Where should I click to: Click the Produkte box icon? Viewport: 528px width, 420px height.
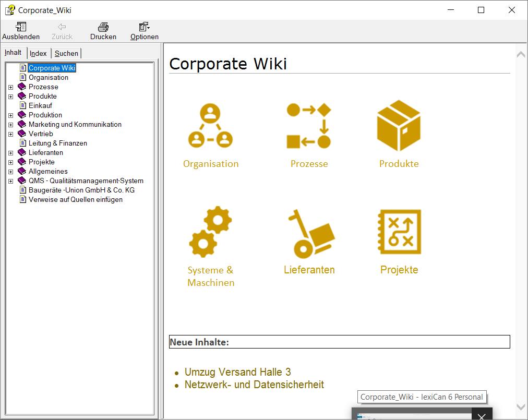[x=399, y=126]
